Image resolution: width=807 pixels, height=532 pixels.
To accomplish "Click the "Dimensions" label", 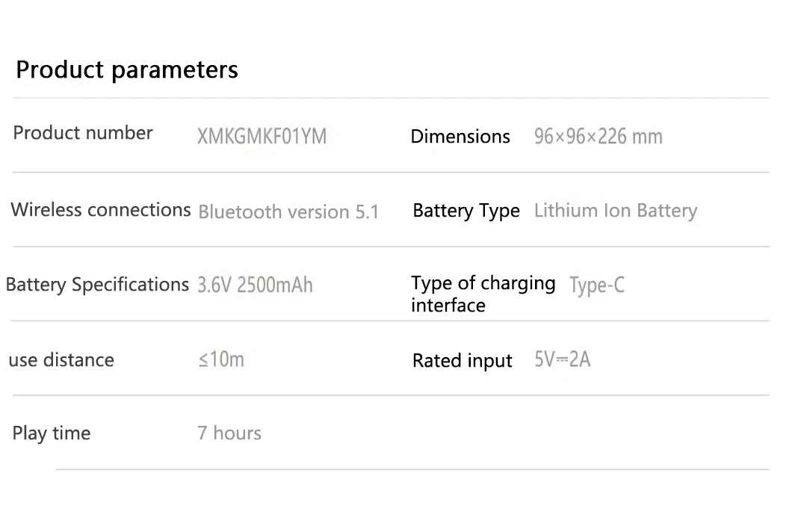I will coord(460,137).
